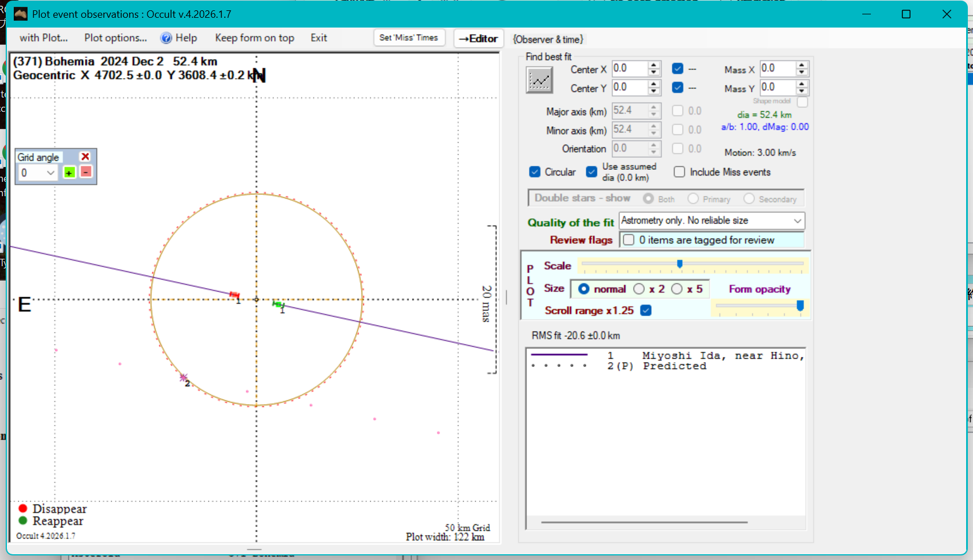Open the Grid angle dropdown
973x560 pixels.
pyautogui.click(x=50, y=173)
